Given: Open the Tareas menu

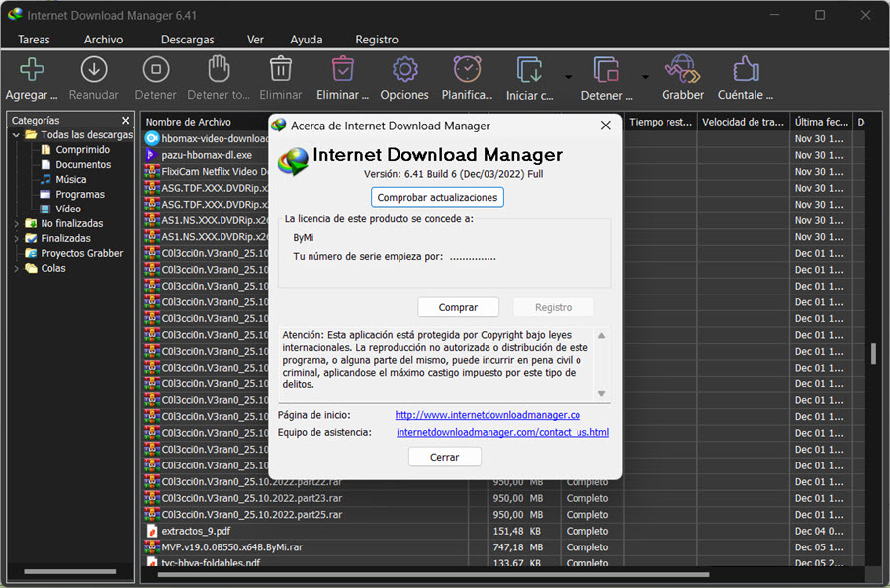Looking at the screenshot, I should (34, 40).
